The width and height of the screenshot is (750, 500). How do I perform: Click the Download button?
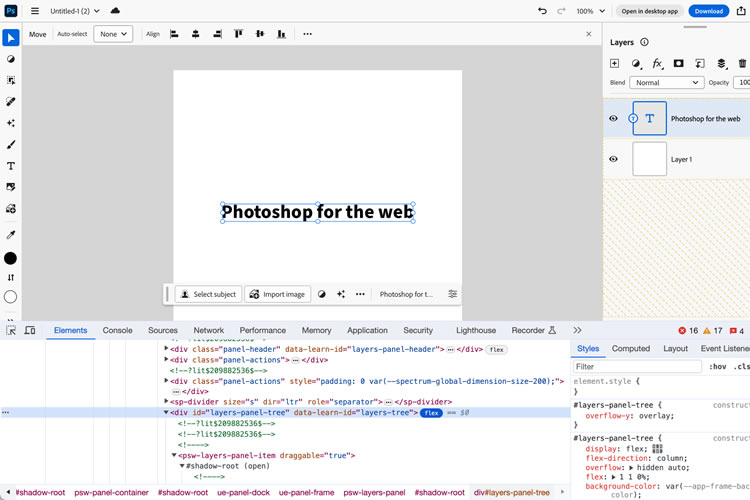708,11
